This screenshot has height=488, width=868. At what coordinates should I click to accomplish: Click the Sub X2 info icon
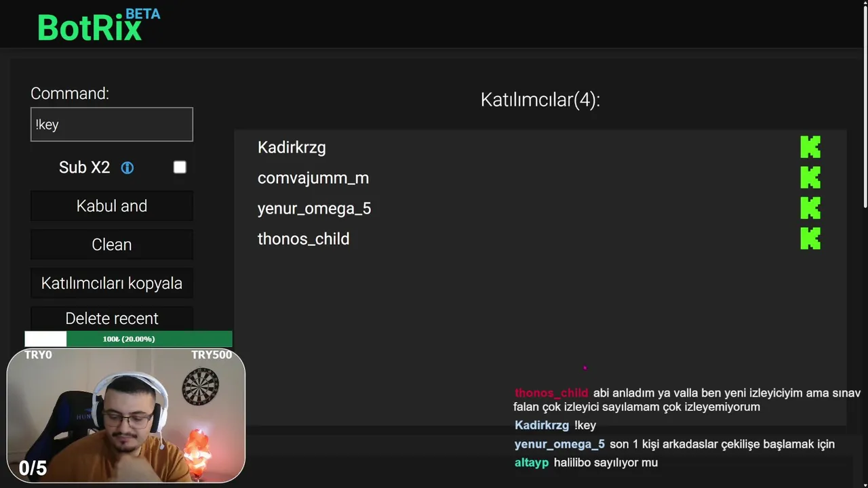click(127, 167)
